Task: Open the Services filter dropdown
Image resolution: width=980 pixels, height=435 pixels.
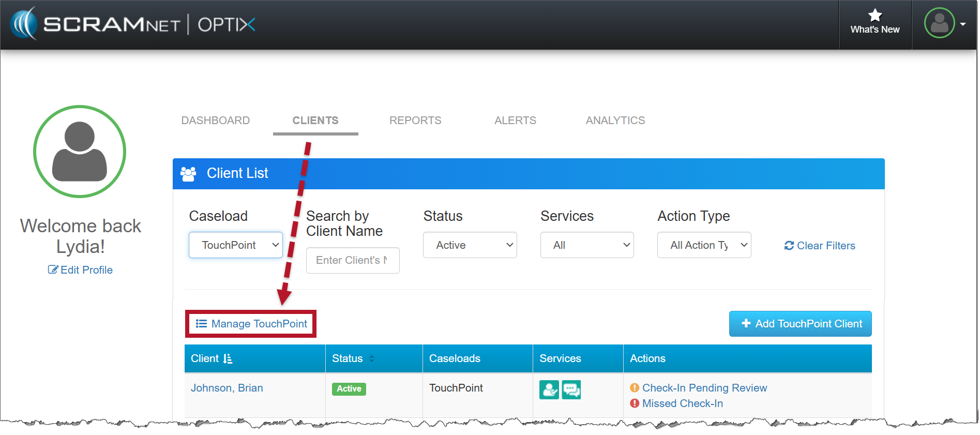Action: (x=586, y=245)
